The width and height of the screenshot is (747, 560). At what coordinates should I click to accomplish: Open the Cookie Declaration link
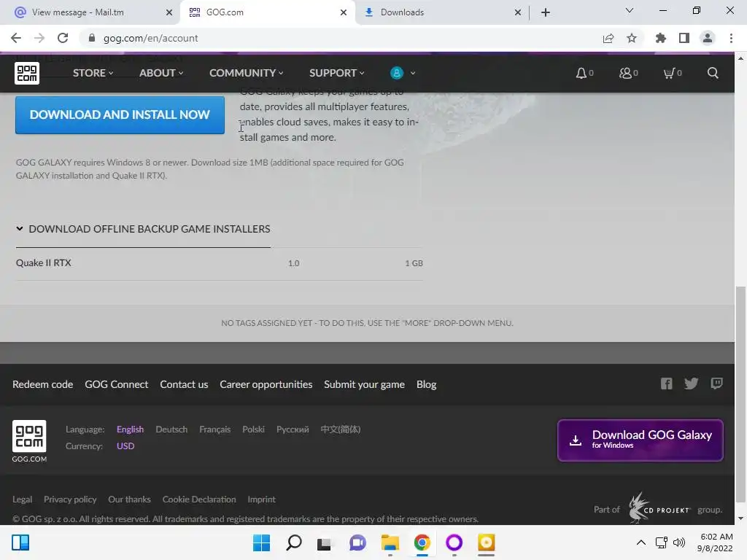point(199,499)
